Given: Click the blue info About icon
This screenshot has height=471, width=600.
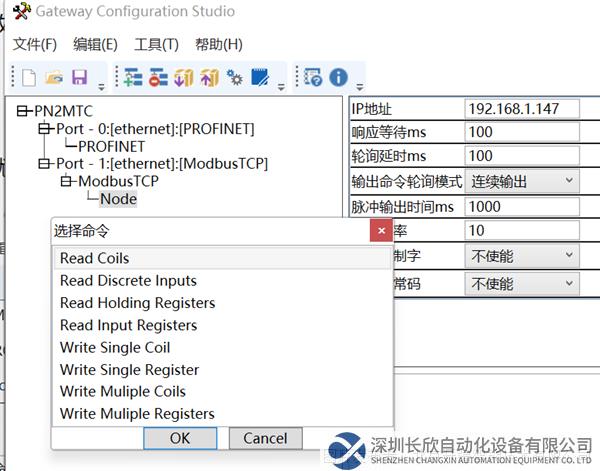Looking at the screenshot, I should point(338,77).
